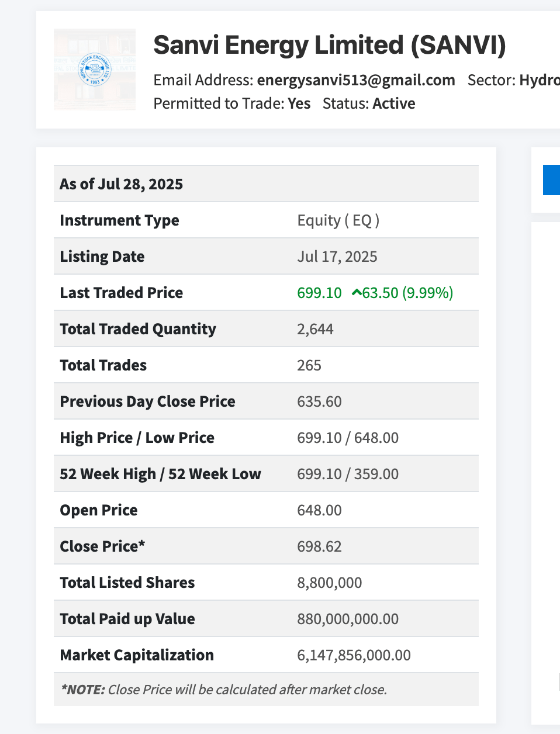Click the 'Permitted to Trade: Yes' text
Screen dimensions: 560x734
pos(232,103)
